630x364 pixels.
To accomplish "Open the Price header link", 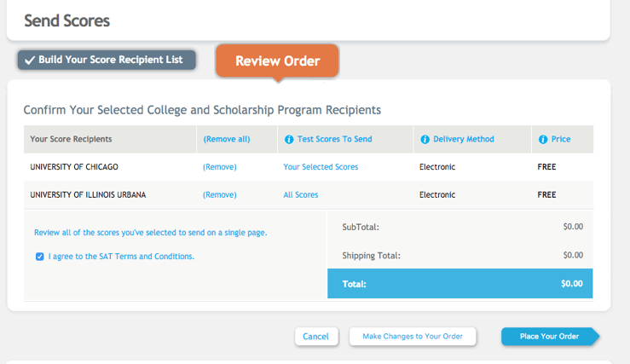I will 561,139.
